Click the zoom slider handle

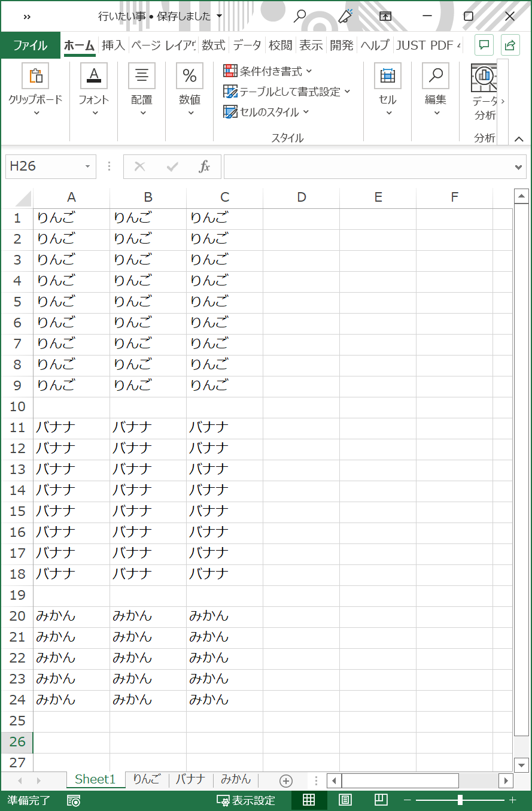pyautogui.click(x=460, y=800)
